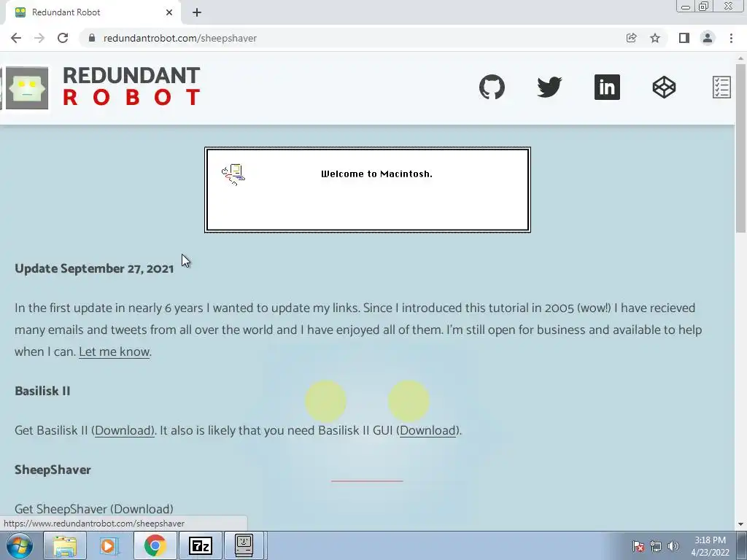The image size is (747, 560).
Task: Open a new tab with the plus button
Action: [x=197, y=12]
